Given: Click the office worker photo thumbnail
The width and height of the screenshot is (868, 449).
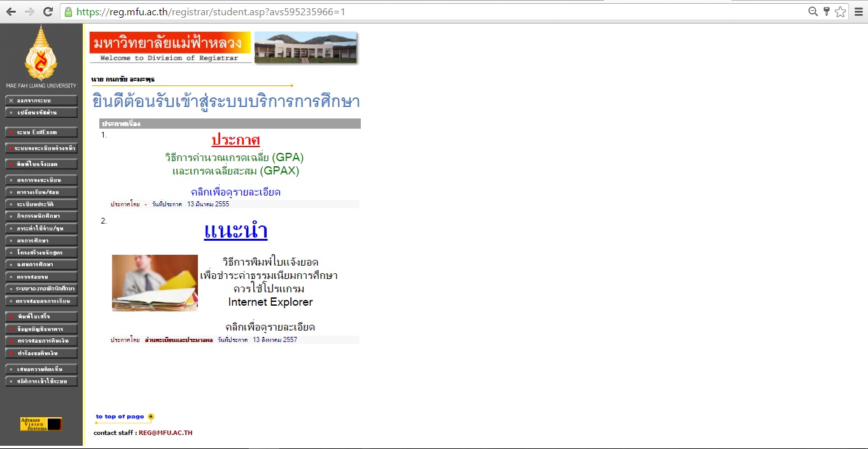Looking at the screenshot, I should 155,283.
